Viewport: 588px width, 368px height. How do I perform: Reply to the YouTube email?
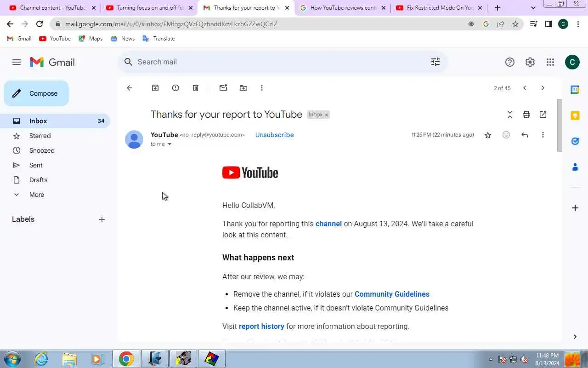coord(525,135)
